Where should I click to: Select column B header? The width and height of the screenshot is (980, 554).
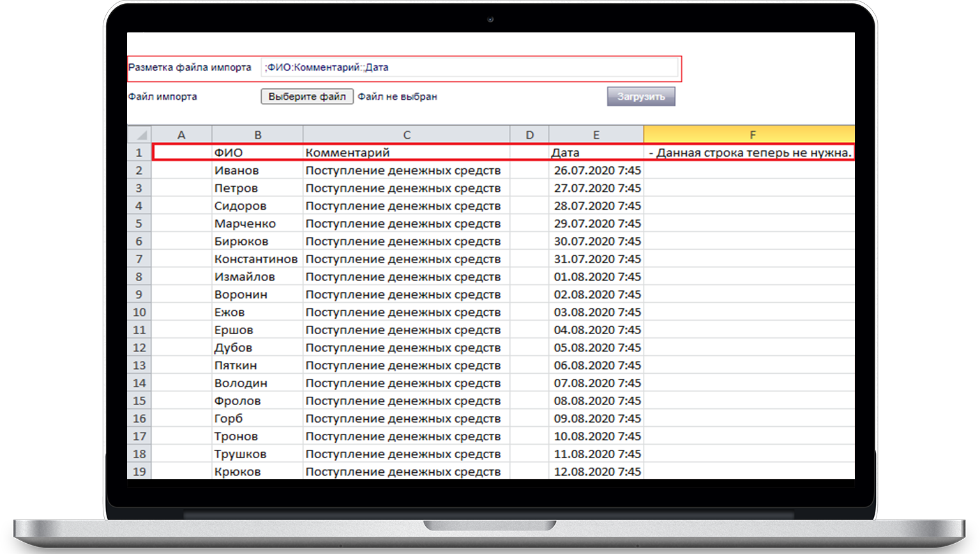[x=257, y=135]
